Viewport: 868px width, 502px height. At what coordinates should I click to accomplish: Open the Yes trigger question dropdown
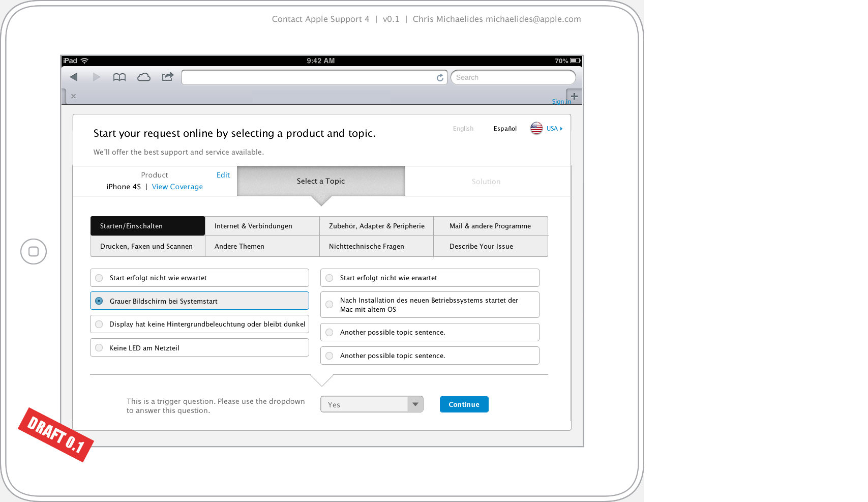click(x=372, y=404)
